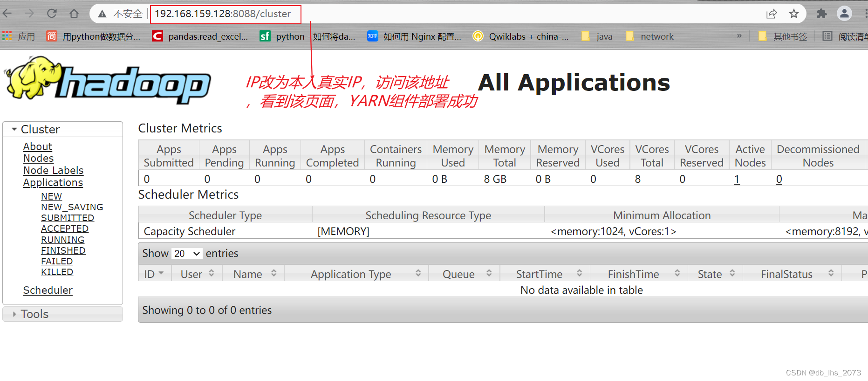Filter applications by NEW state
The image size is (868, 381).
(51, 196)
